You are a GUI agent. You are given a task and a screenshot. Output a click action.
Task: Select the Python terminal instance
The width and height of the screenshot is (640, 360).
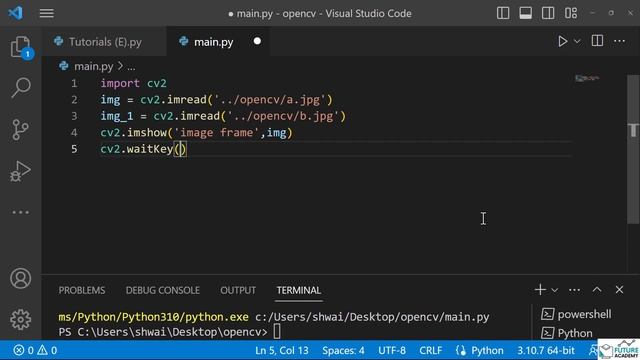(x=567, y=333)
